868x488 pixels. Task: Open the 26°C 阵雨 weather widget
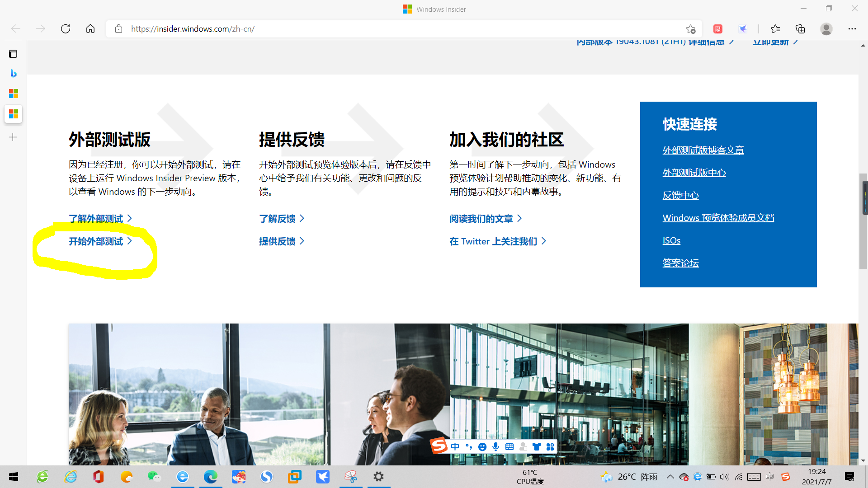tap(629, 477)
